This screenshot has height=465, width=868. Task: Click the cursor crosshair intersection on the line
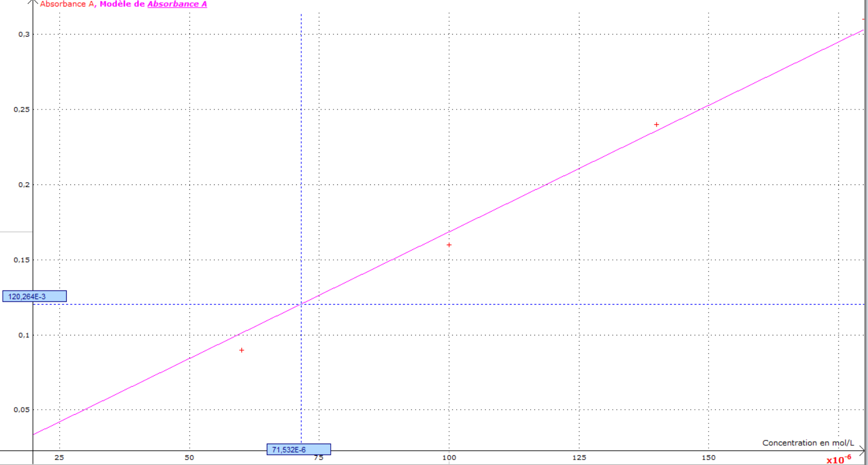click(x=301, y=304)
